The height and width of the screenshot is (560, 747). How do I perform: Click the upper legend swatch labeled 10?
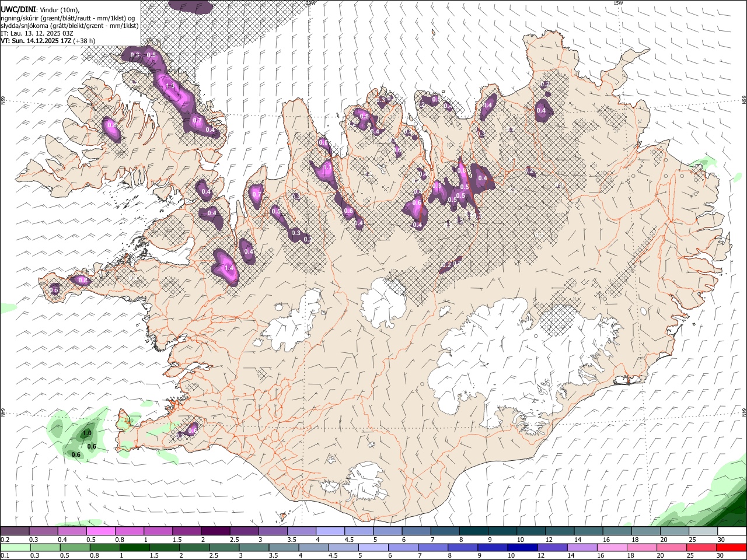coord(530,531)
